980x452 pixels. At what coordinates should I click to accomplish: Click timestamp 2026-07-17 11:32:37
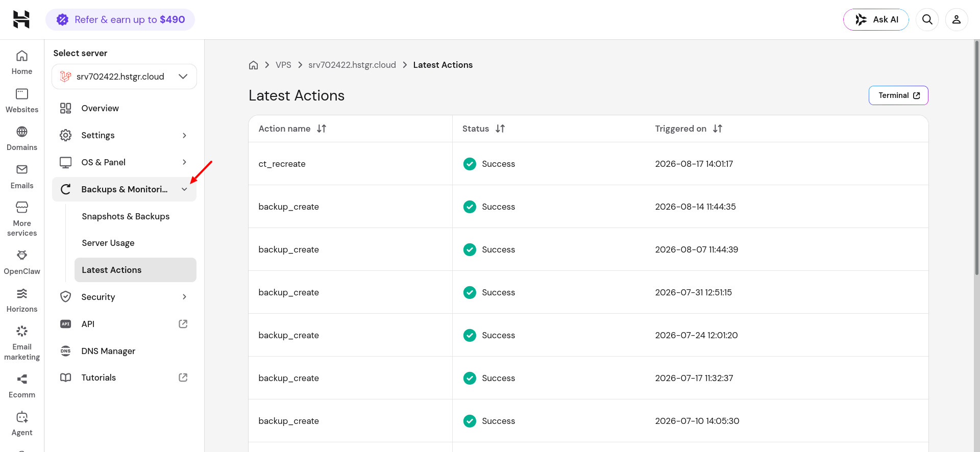coord(694,378)
